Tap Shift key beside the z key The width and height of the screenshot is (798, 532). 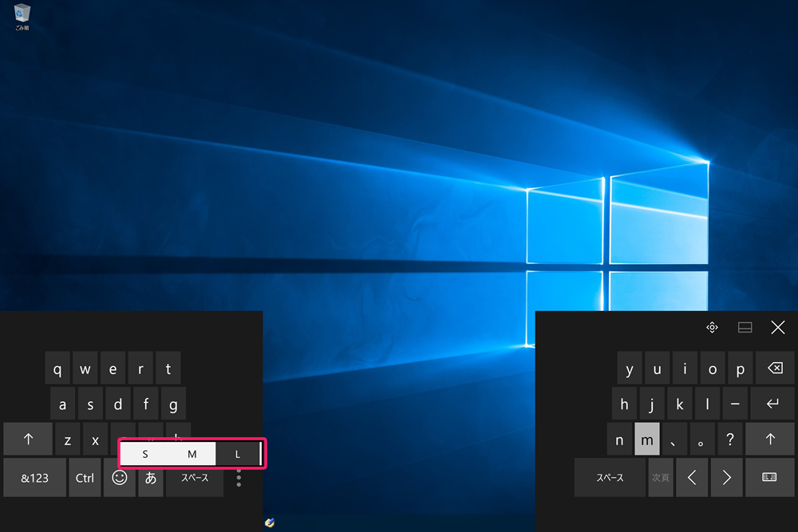28,439
